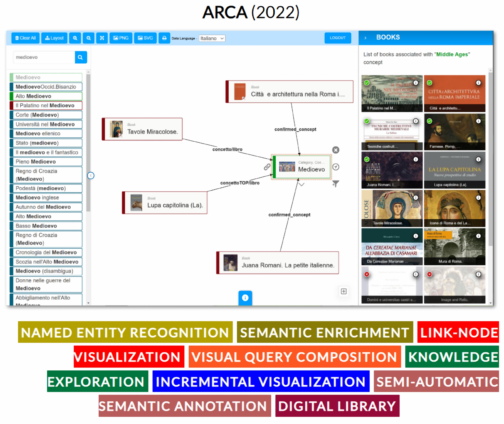Close the Medioevo node with X icon

click(336, 150)
